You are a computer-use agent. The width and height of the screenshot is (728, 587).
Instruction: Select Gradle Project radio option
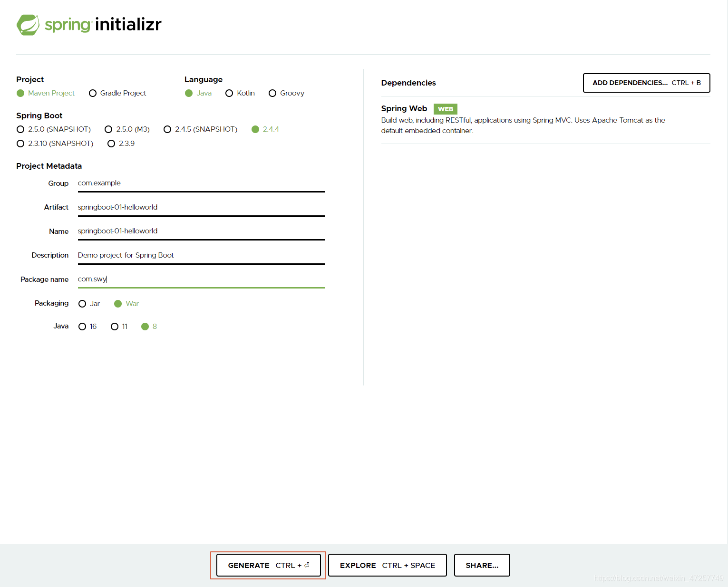(117, 93)
